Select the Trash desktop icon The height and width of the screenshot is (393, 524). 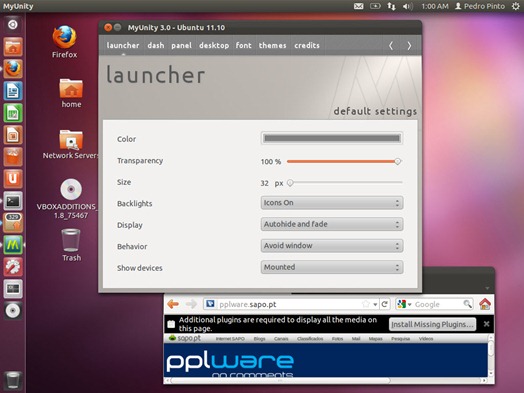pos(71,245)
